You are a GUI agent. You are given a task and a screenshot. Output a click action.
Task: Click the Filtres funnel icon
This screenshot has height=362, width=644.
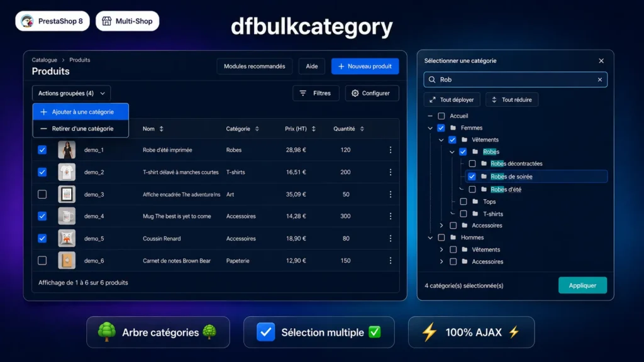click(x=303, y=93)
